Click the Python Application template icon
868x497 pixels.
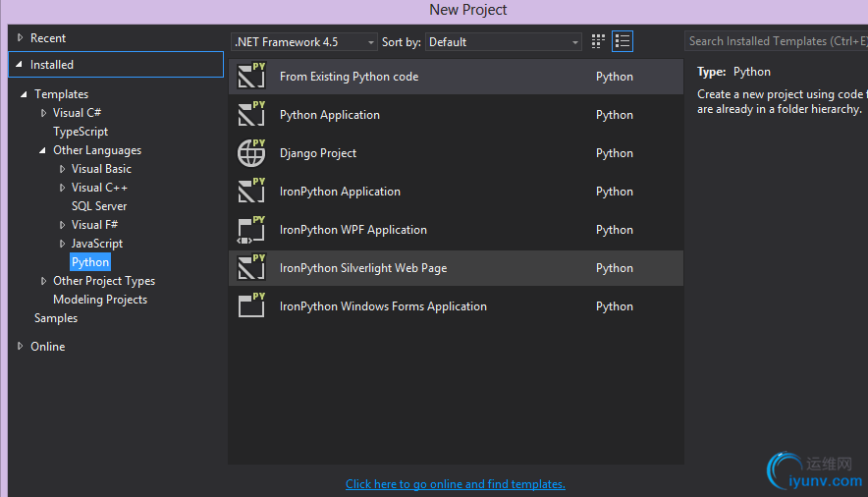click(251, 114)
